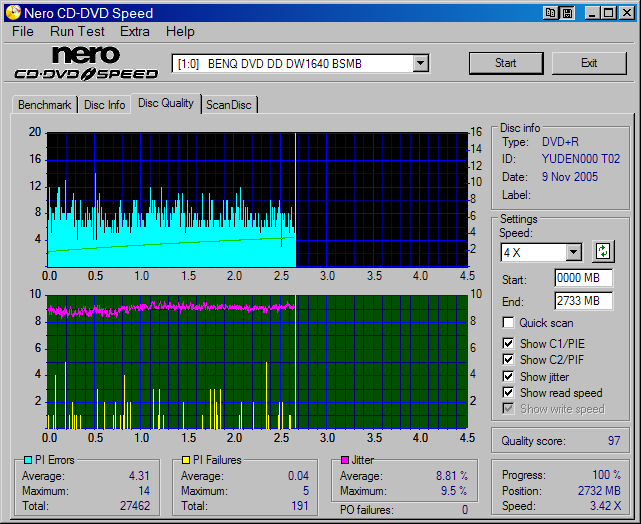Maximize the Nero CD-DVD Speed window
Image resolution: width=641 pixels, height=524 pixels.
pos(608,13)
